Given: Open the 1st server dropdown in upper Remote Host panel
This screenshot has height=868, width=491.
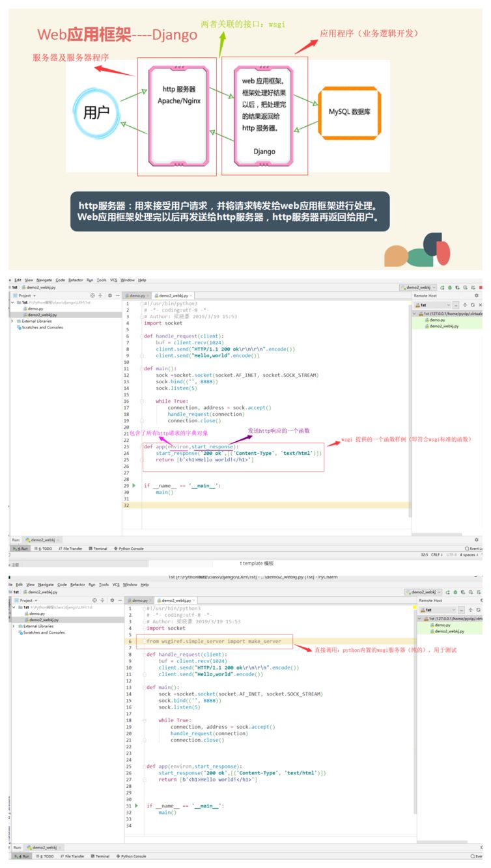Looking at the screenshot, I should tap(432, 305).
